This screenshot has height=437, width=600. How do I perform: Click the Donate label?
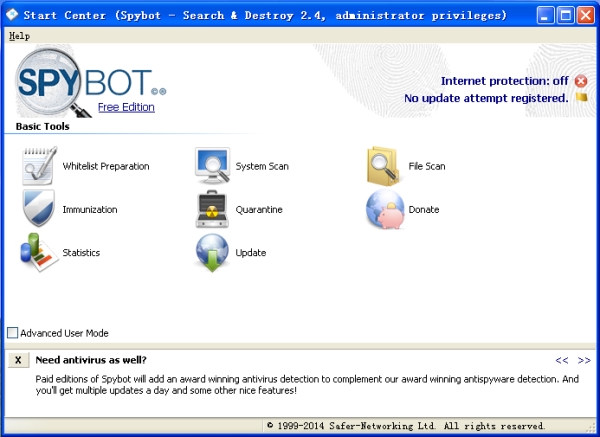(x=424, y=209)
